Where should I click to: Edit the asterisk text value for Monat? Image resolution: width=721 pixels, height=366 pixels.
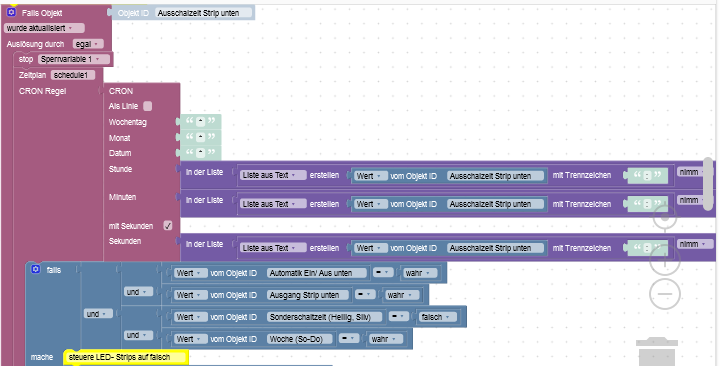point(200,137)
